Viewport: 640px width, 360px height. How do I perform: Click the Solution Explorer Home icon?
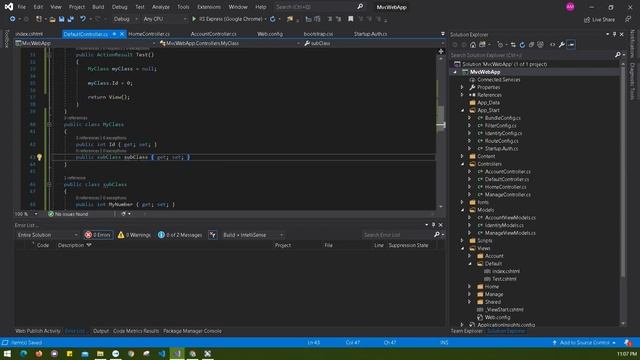point(473,45)
